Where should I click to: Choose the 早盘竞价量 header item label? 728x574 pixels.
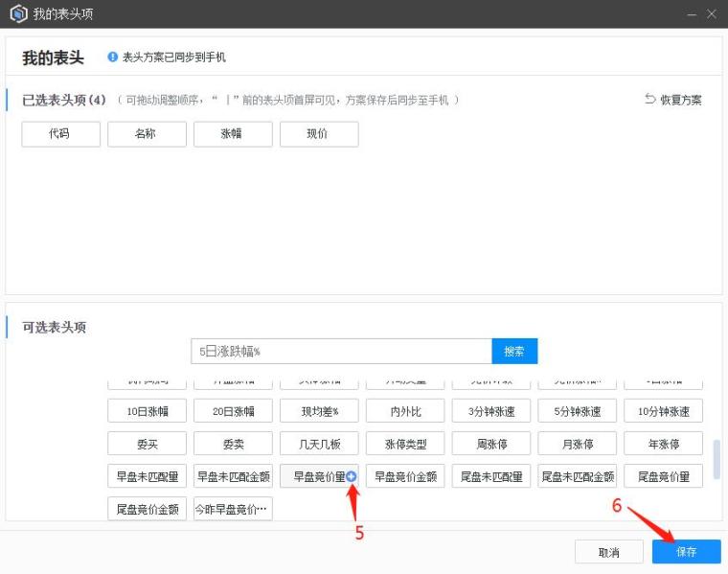pyautogui.click(x=319, y=476)
